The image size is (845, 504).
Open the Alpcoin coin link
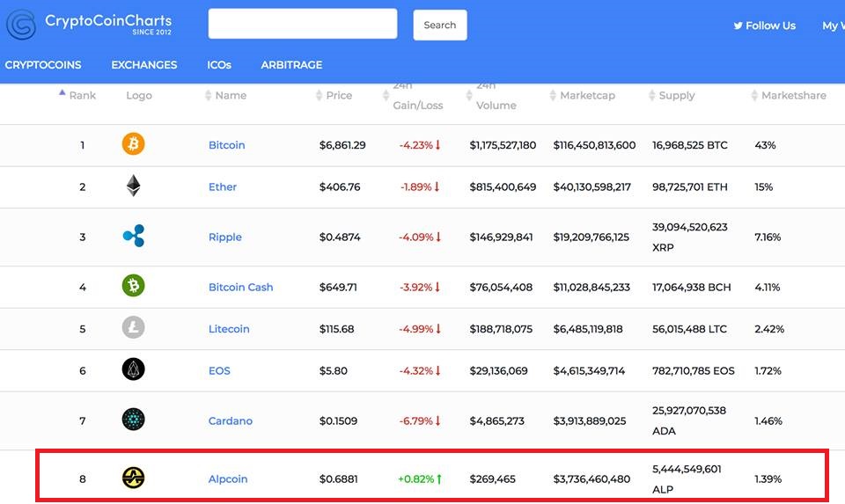click(228, 478)
